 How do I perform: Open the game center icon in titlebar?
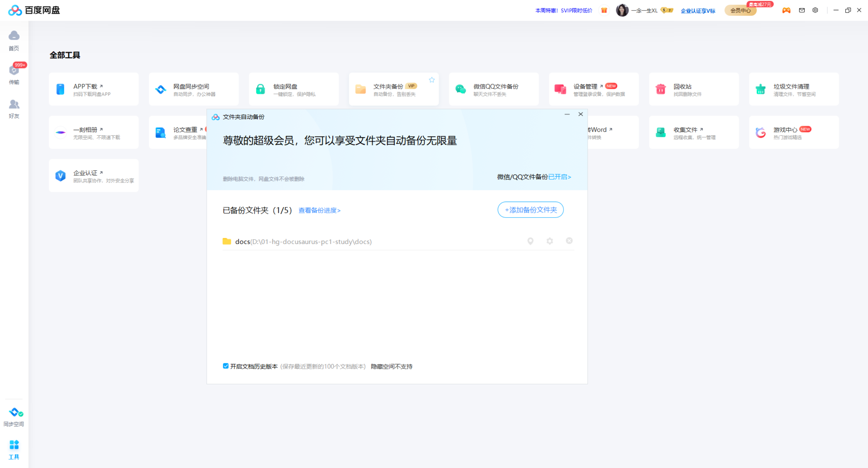(x=787, y=10)
